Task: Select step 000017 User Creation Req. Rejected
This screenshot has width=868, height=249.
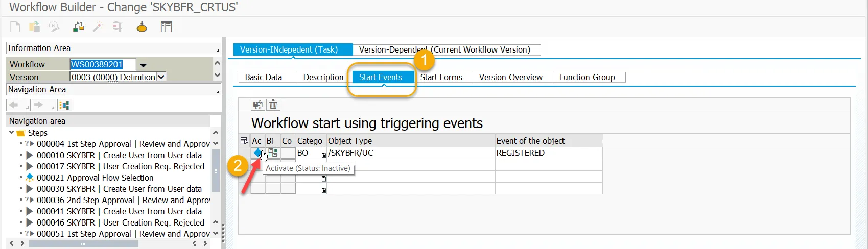Action: (121, 166)
